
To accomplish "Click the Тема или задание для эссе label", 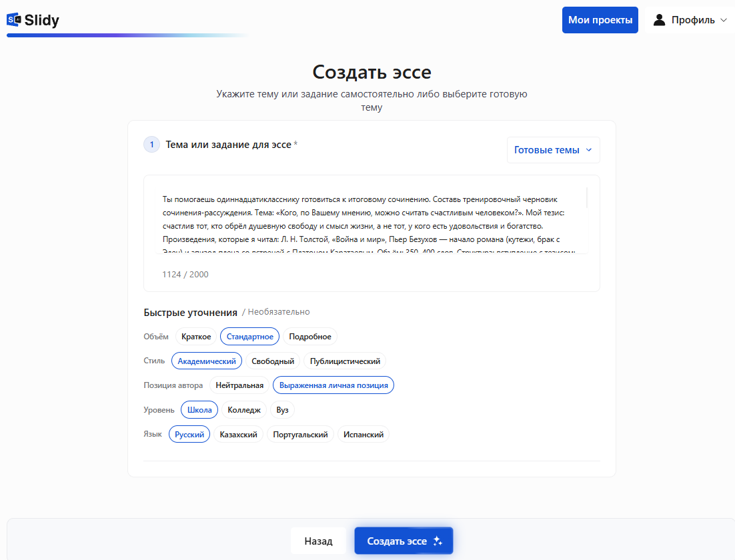I will [x=228, y=145].
